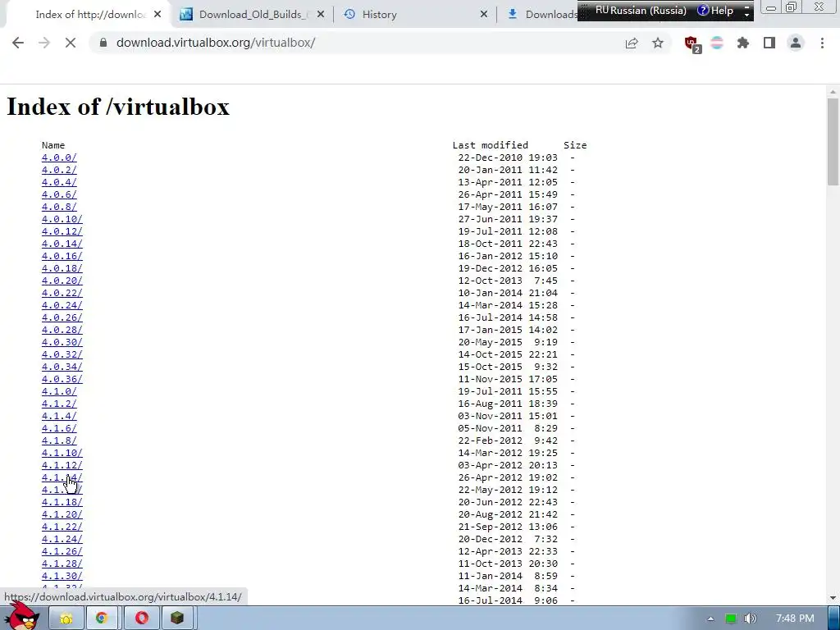Open the 4.0.26/ directory link
This screenshot has height=630, width=840.
pos(62,317)
